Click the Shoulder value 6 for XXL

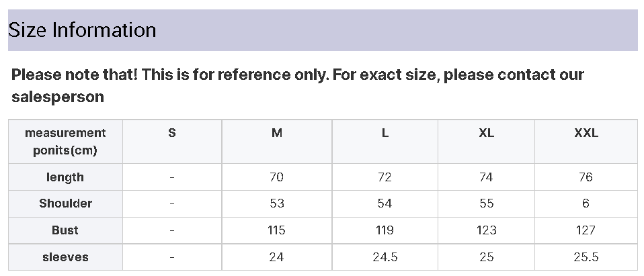coord(586,203)
